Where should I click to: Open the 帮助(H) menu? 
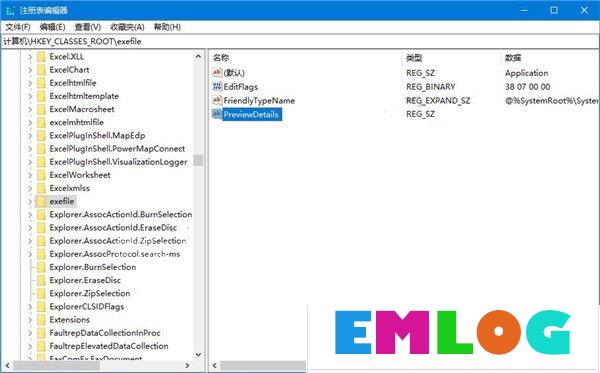[x=167, y=27]
